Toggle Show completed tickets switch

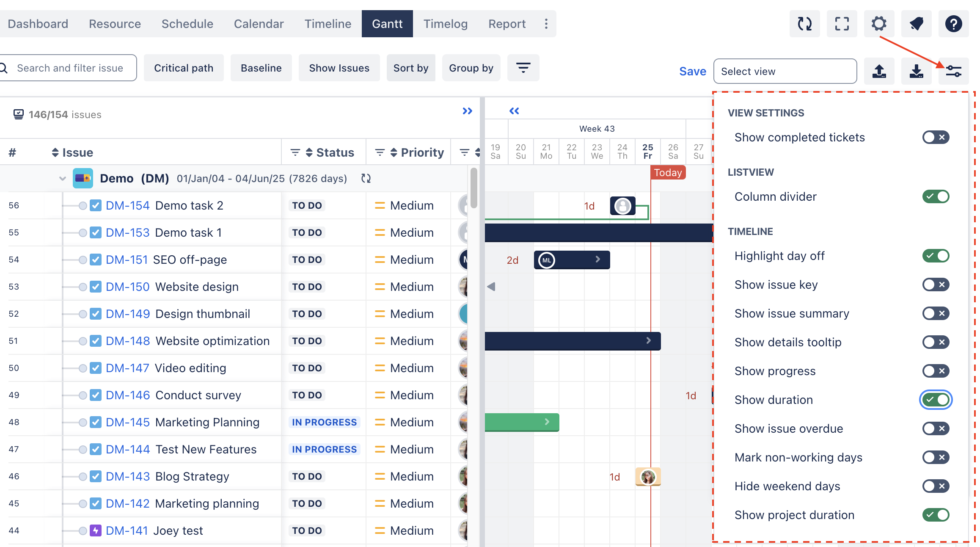(936, 137)
